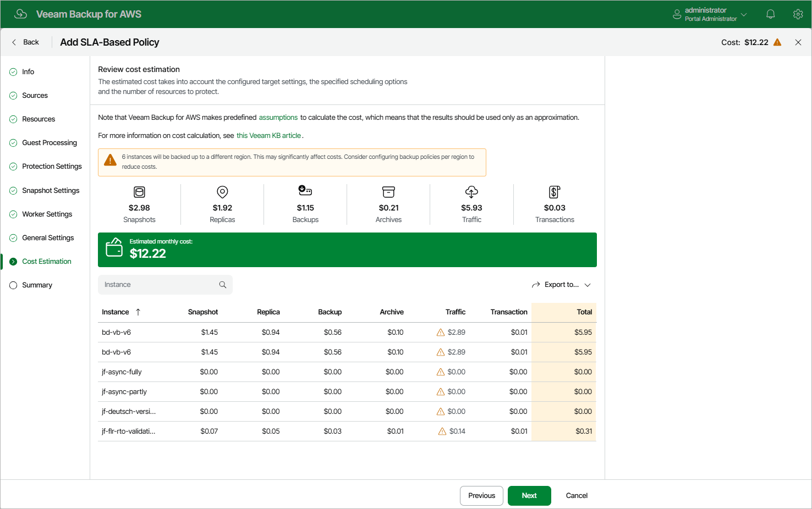
Task: Sort by the Transaction column header
Action: click(x=509, y=312)
